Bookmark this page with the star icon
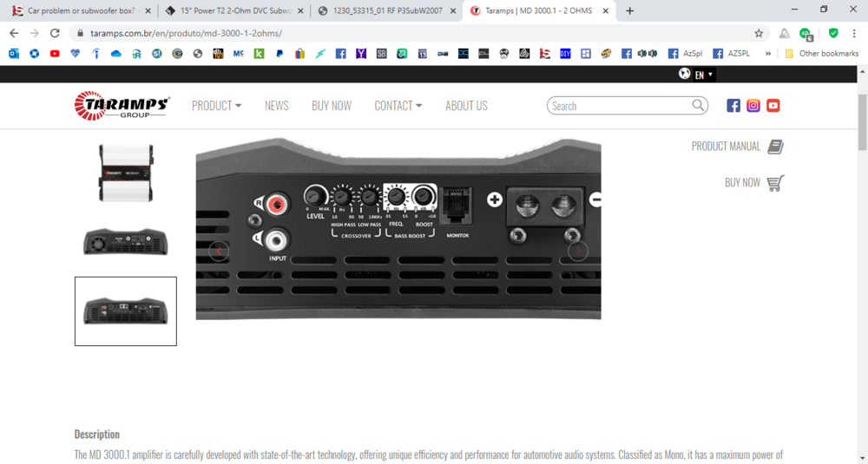Viewport: 868px width, 464px height. point(759,33)
